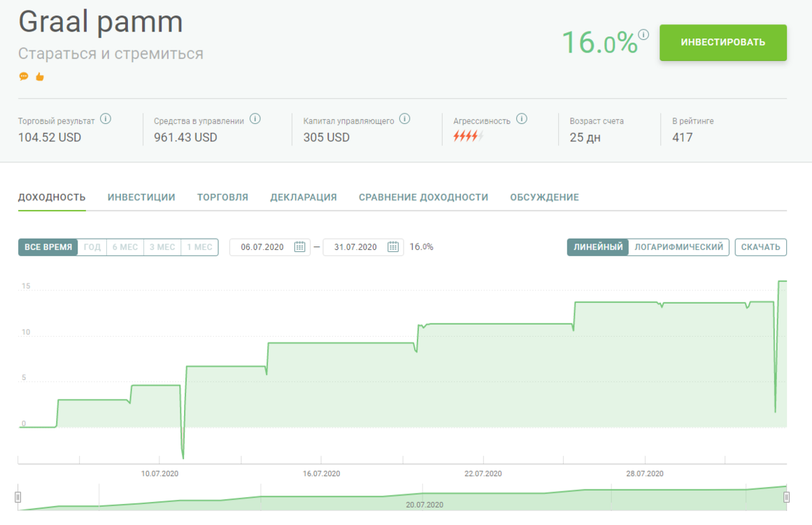Open info icon next to 16.0% return
This screenshot has height=525, width=812.
point(643,34)
